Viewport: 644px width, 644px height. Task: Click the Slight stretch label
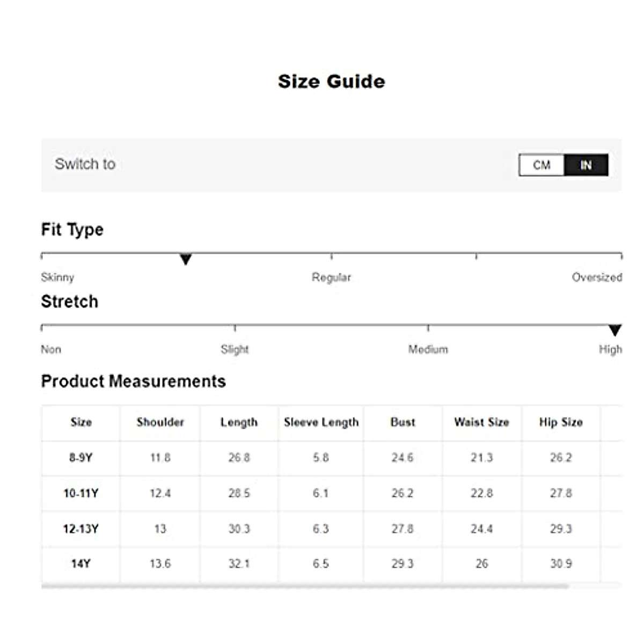coord(235,349)
